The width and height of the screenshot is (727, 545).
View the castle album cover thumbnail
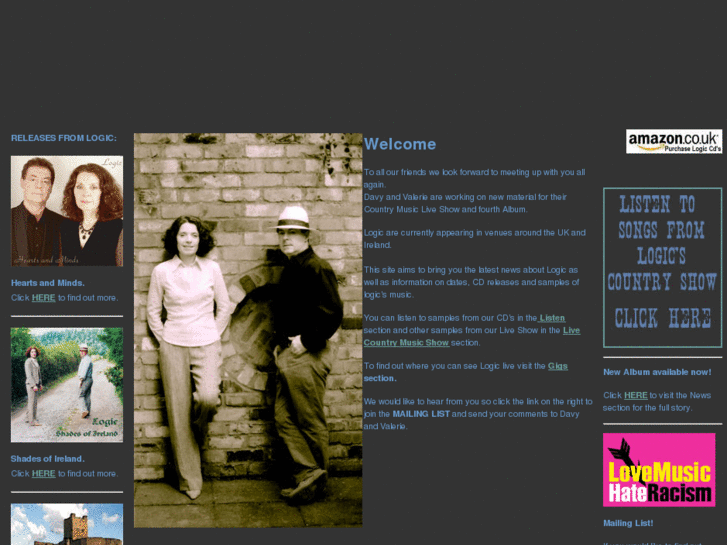pyautogui.click(x=67, y=524)
